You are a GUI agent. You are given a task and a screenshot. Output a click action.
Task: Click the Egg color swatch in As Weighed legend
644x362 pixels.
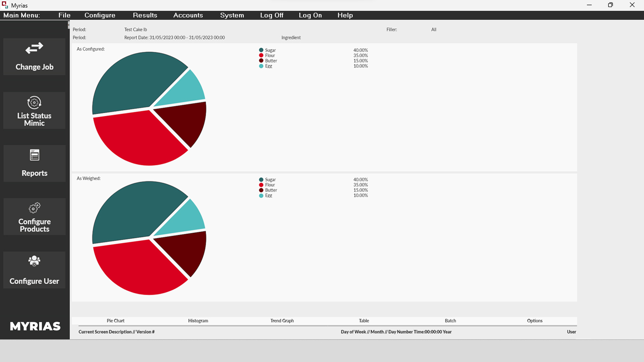click(261, 196)
